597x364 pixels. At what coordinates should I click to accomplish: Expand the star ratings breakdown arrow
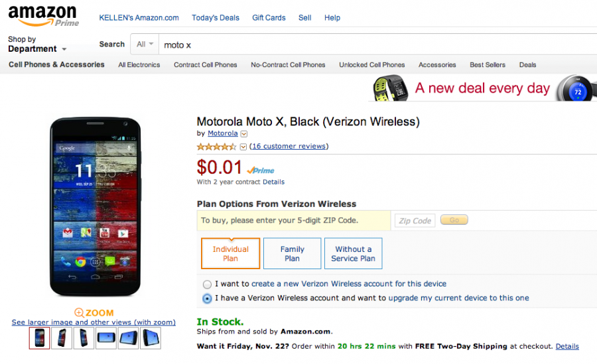point(243,147)
